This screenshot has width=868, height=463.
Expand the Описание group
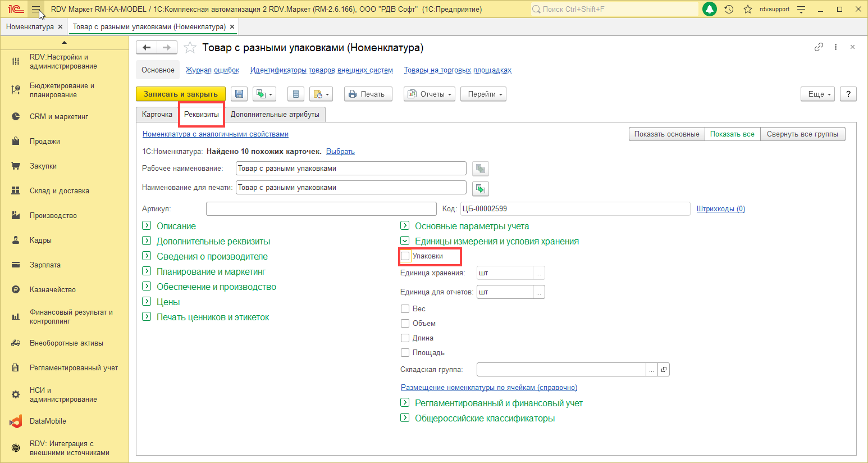[147, 226]
